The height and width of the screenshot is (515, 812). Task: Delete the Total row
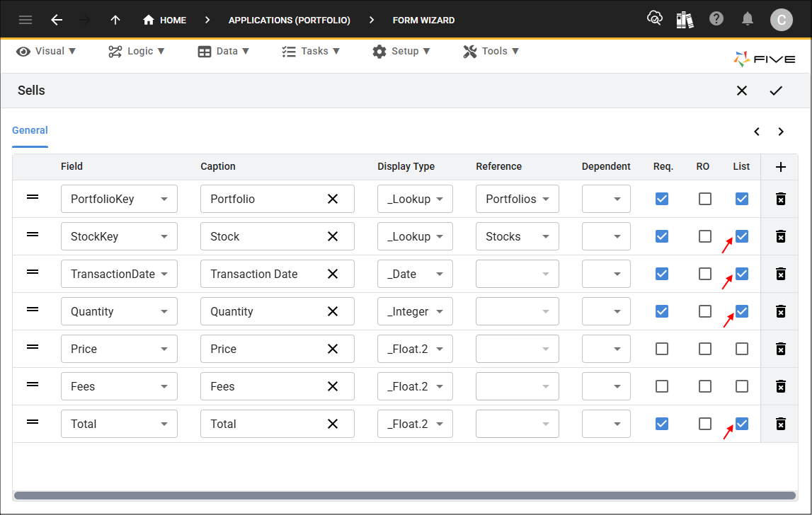click(x=781, y=424)
